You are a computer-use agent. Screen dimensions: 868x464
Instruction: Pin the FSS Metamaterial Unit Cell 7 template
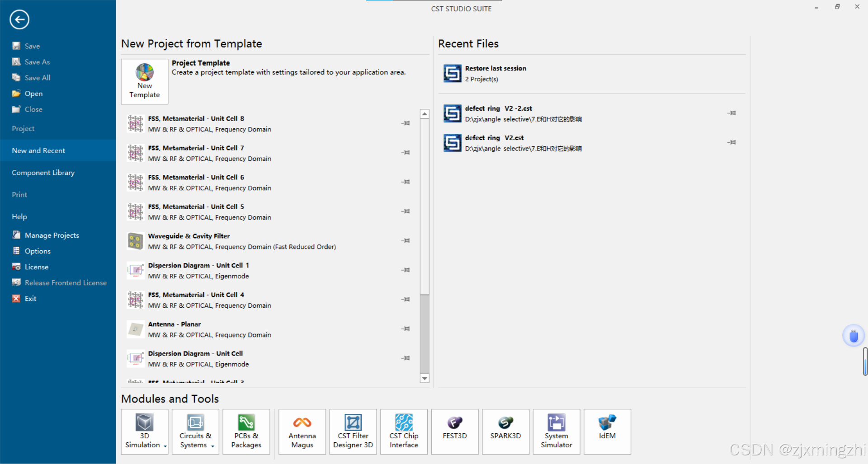click(406, 152)
